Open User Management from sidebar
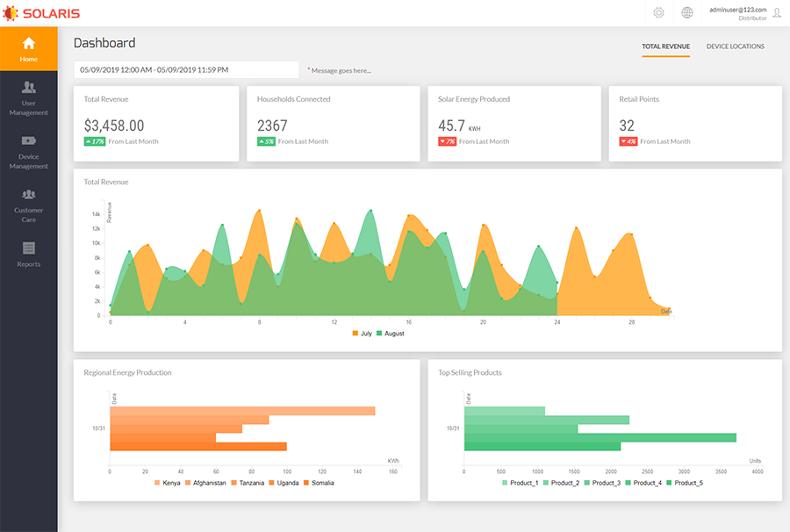Viewport: 790px width, 532px height. coord(29,87)
